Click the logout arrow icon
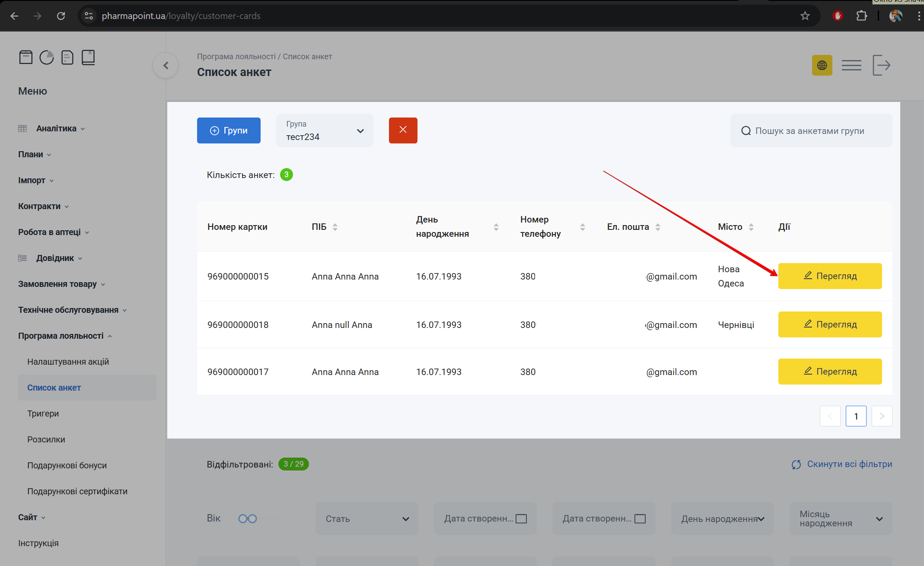The height and width of the screenshot is (566, 924). pos(881,65)
